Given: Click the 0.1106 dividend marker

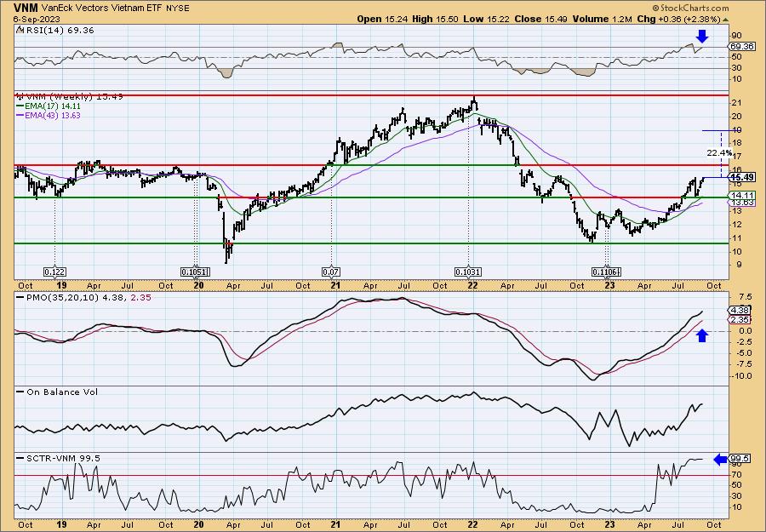Looking at the screenshot, I should pyautogui.click(x=606, y=272).
